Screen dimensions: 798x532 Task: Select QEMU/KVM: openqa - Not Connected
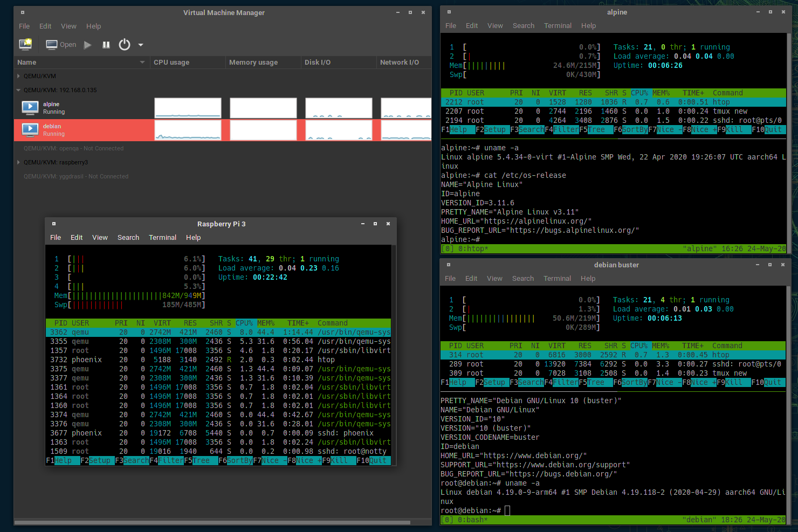pos(73,148)
